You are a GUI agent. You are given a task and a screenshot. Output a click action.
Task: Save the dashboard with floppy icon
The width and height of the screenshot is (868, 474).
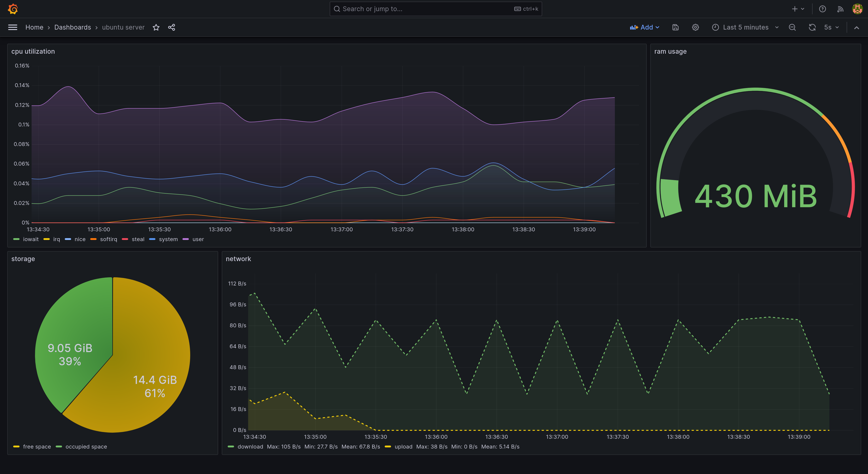pos(675,27)
